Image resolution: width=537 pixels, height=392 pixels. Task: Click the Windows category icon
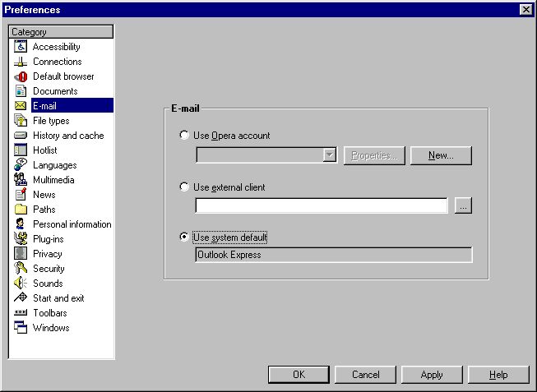[x=21, y=327]
